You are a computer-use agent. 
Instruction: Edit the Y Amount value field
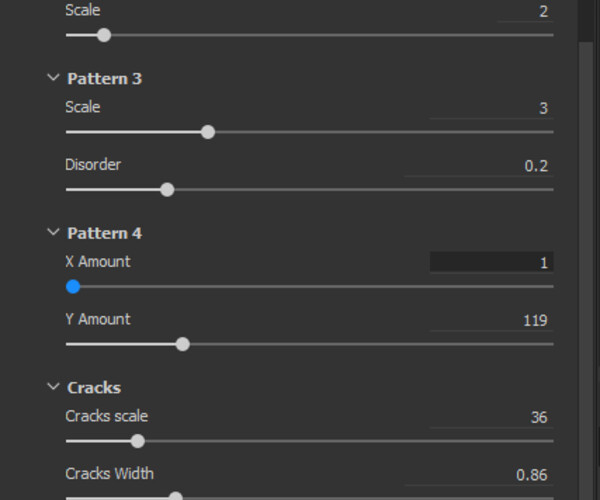coord(491,320)
